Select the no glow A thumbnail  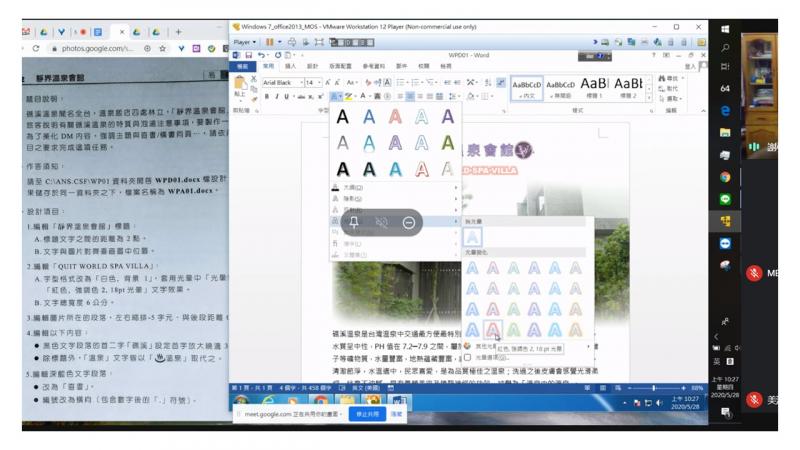(x=472, y=237)
